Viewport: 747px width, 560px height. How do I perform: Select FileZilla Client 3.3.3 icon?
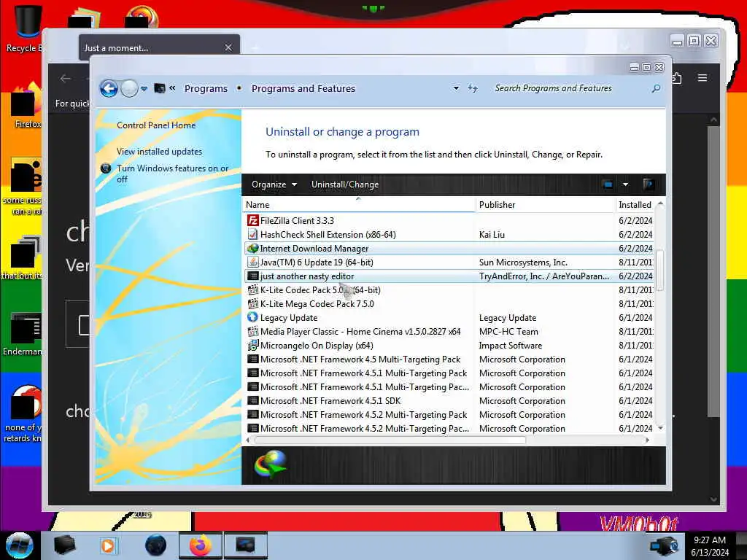pos(253,220)
